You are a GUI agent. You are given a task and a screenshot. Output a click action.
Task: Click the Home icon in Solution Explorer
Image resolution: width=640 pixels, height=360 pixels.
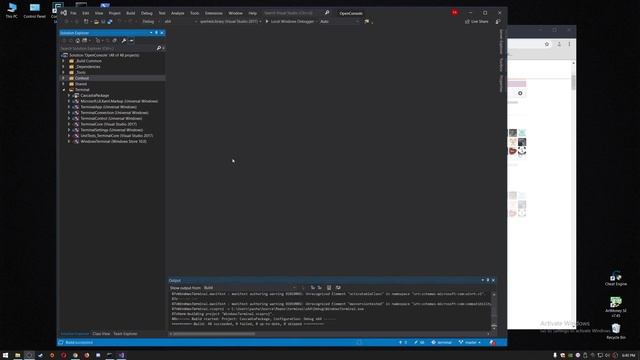78,40
